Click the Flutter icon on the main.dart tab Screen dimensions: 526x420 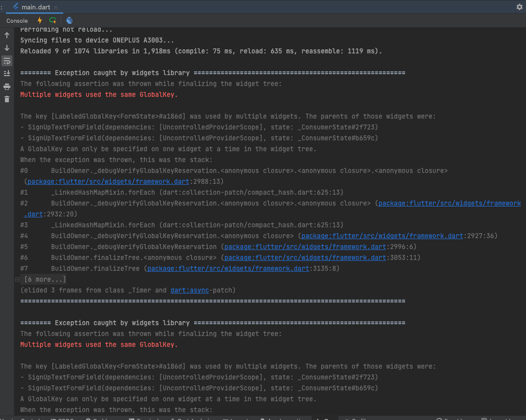click(16, 7)
